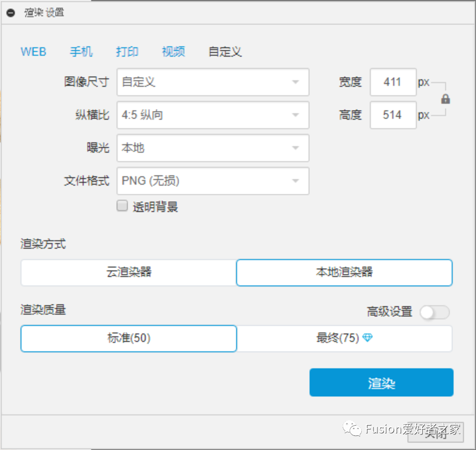The width and height of the screenshot is (476, 450).
Task: Click the 宽度 input field showing 411
Action: [x=393, y=82]
